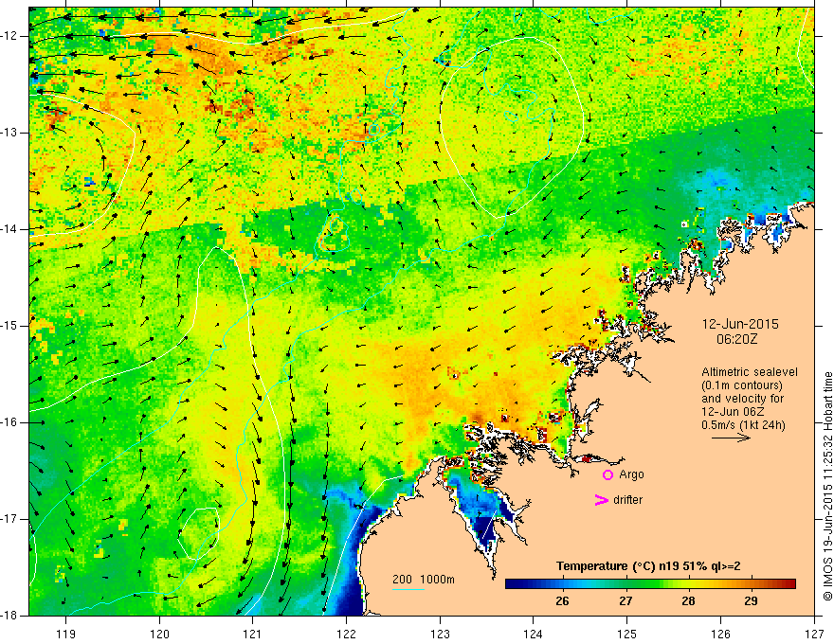Click the 28 degree colorbar tick label
This screenshot has height=644, width=834.
[688, 601]
